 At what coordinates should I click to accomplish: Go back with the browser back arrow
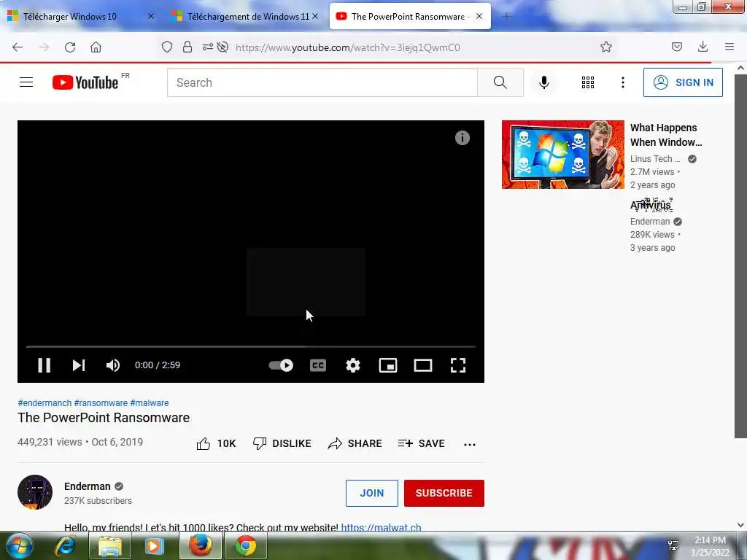18,47
